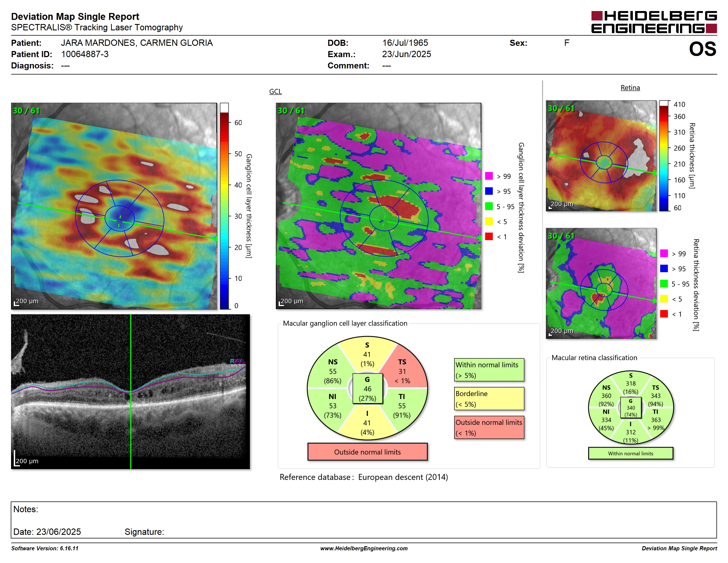The height and width of the screenshot is (563, 728).
Task: Click the OS eye indicator
Action: tap(702, 49)
